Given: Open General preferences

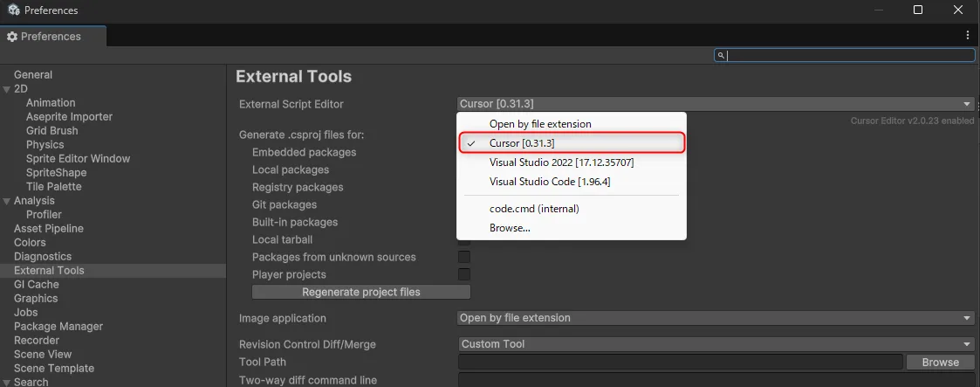Looking at the screenshot, I should [x=33, y=75].
